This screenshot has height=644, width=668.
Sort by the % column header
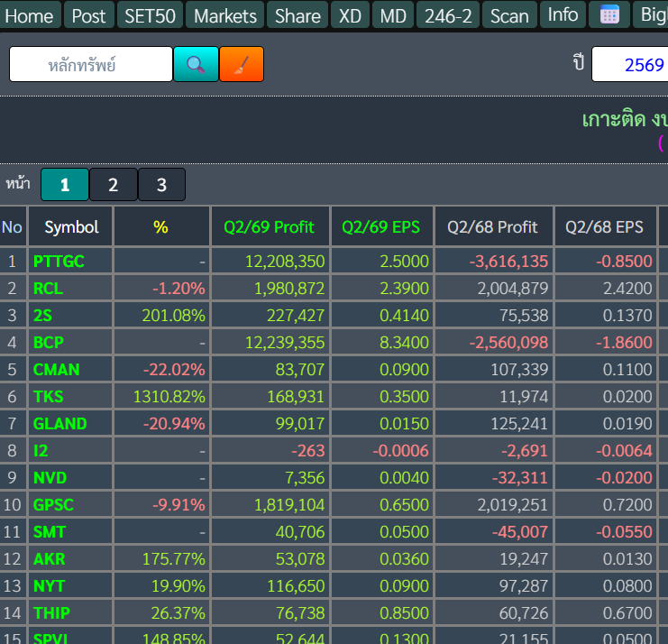161,226
